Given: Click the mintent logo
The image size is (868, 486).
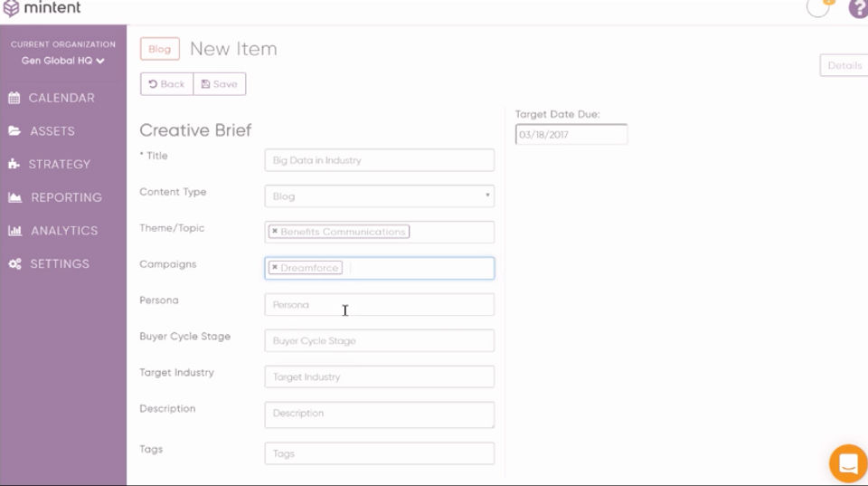Looking at the screenshot, I should coord(42,8).
